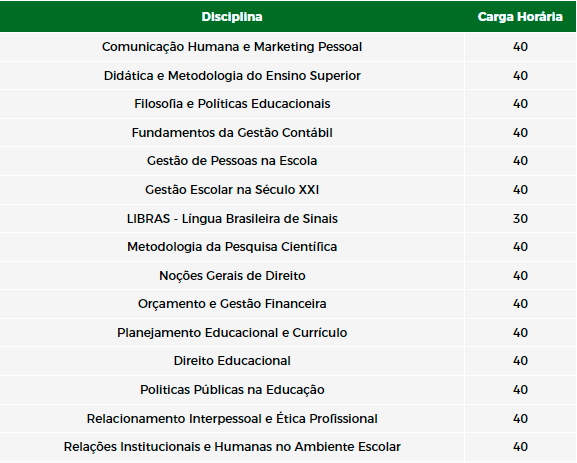Click the 40 hours value for Direito Educacional
Viewport: 577px width, 463px height.
[520, 361]
